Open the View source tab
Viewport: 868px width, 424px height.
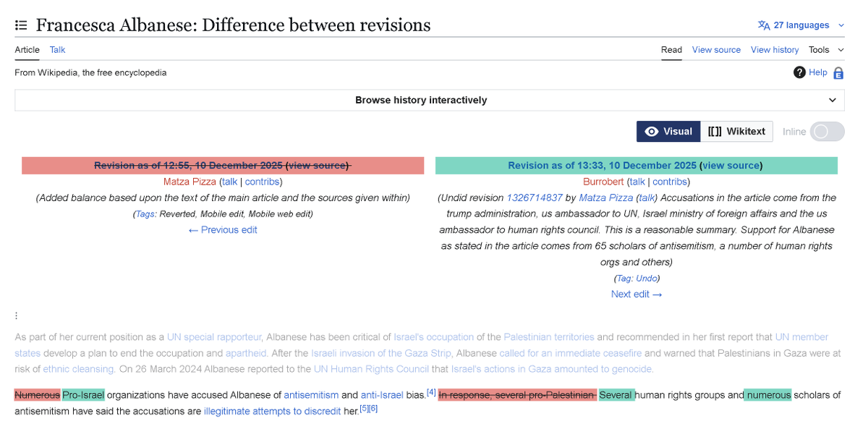click(x=716, y=50)
